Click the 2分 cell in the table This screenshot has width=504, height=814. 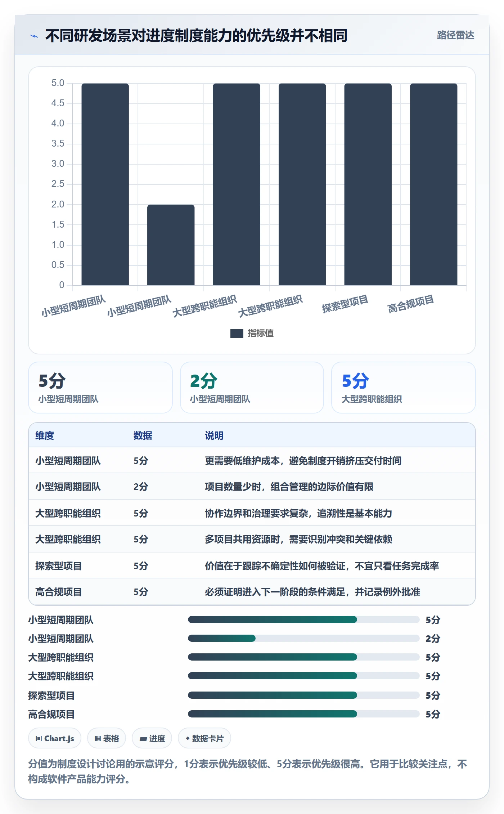tap(141, 487)
